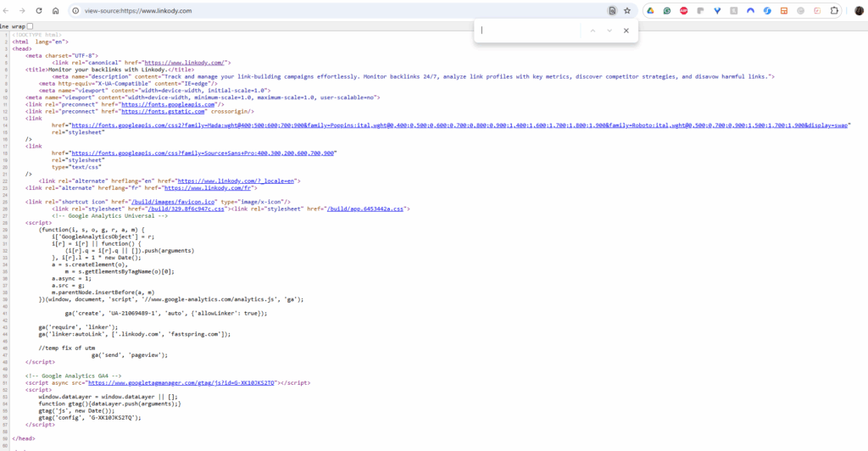
Task: Focus the find-in-page text field
Action: [529, 31]
